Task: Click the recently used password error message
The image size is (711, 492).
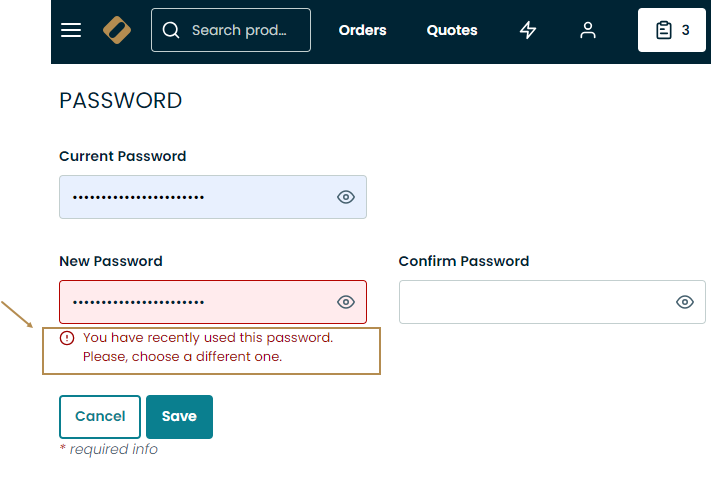Action: (x=207, y=347)
